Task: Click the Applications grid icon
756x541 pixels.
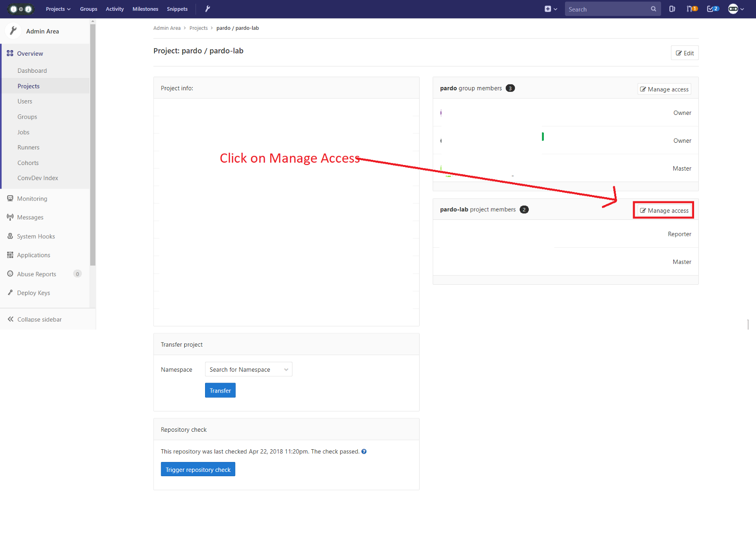Action: (10, 255)
